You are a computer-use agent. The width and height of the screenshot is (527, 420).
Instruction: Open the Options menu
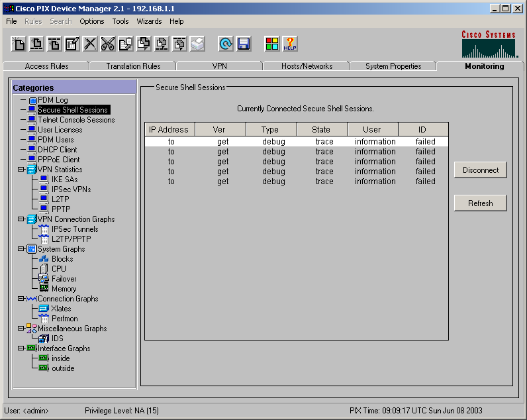92,21
